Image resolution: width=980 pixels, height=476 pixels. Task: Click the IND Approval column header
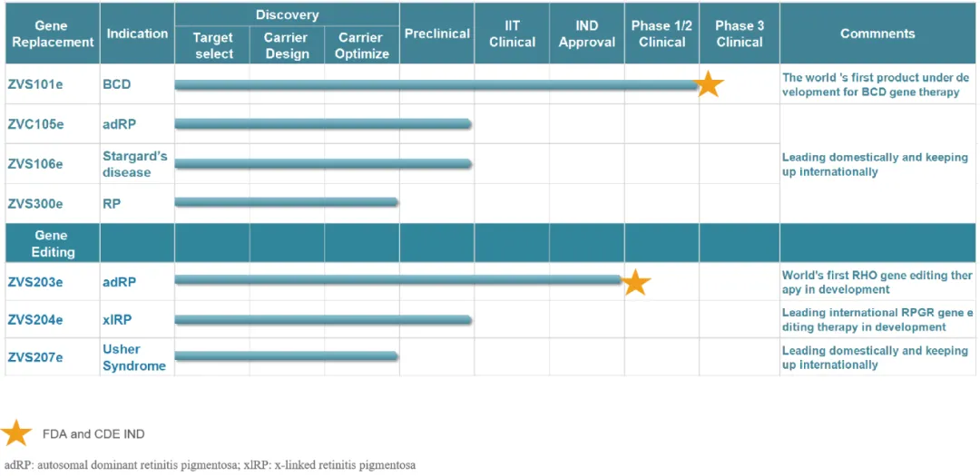(586, 34)
